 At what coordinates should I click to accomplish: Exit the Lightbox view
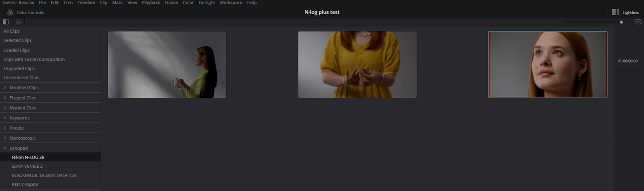coord(625,12)
